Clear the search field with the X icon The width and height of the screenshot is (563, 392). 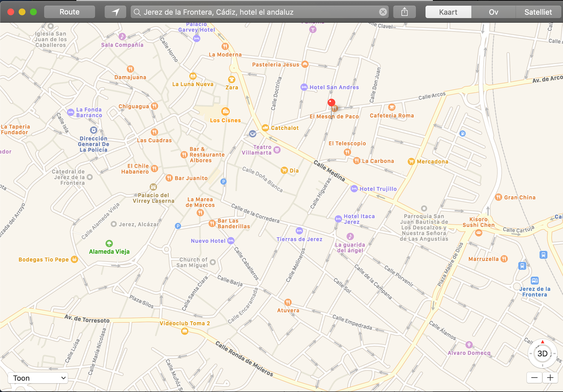[x=383, y=12]
